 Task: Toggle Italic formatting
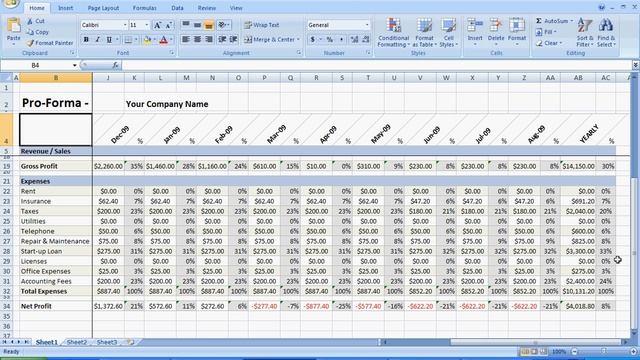point(98,40)
